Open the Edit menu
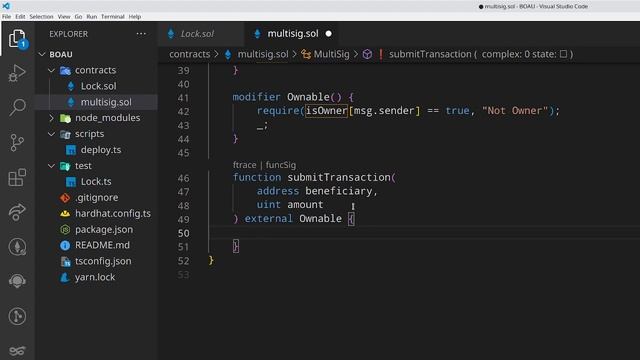Image resolution: width=640 pixels, height=360 pixels. (20, 17)
